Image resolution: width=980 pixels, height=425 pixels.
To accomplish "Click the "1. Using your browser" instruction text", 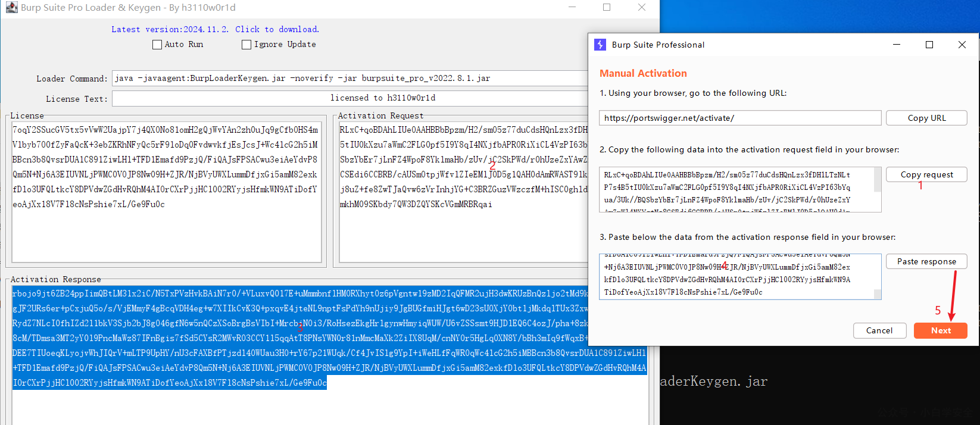I will (x=693, y=93).
